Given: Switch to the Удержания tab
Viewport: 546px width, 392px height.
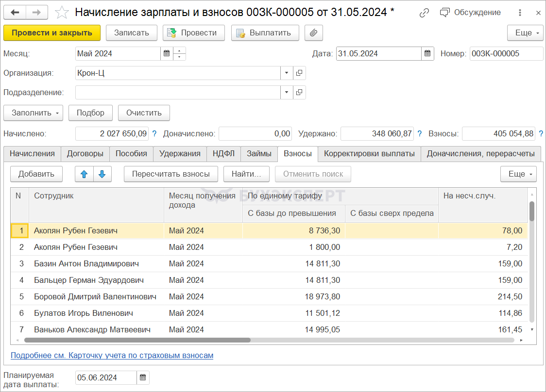Looking at the screenshot, I should coord(180,154).
